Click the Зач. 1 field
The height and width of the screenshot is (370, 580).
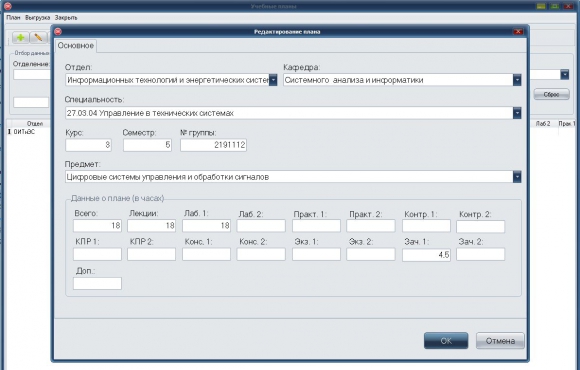pyautogui.click(x=426, y=255)
